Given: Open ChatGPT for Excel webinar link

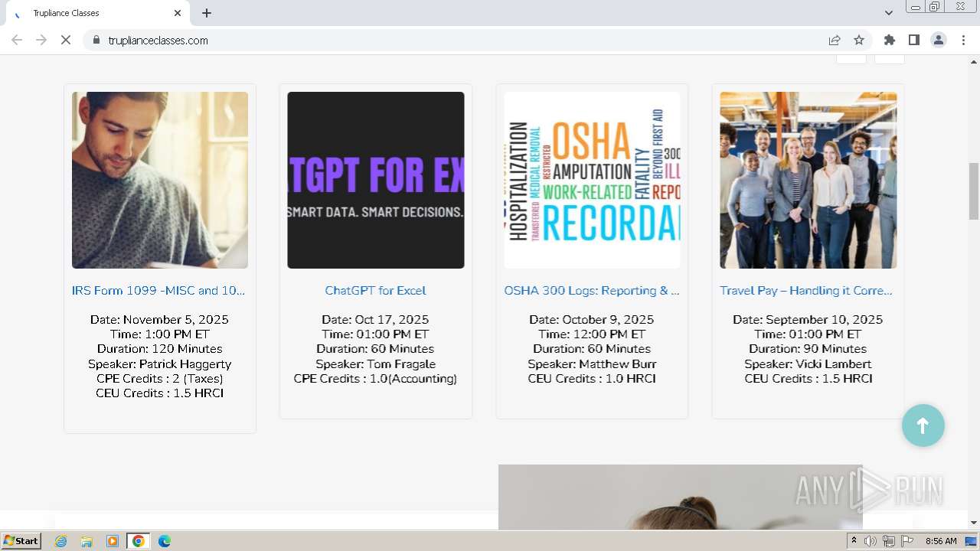Looking at the screenshot, I should (x=375, y=291).
